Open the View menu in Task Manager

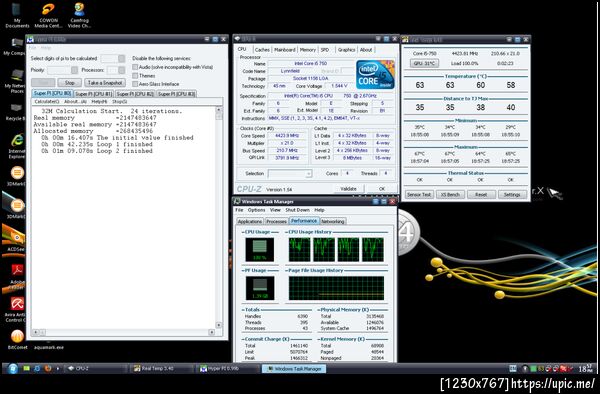[275, 210]
